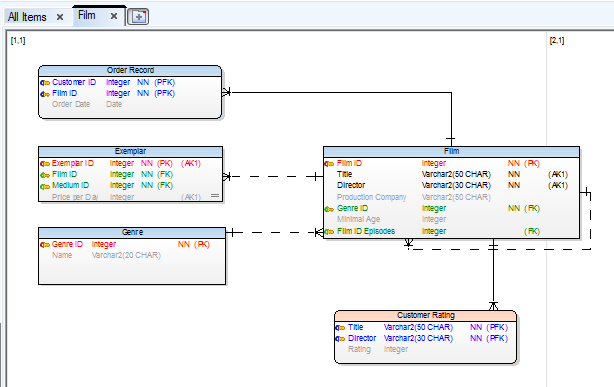Click the Film ID key icon in Order Record
The image size is (614, 387).
pyautogui.click(x=45, y=94)
